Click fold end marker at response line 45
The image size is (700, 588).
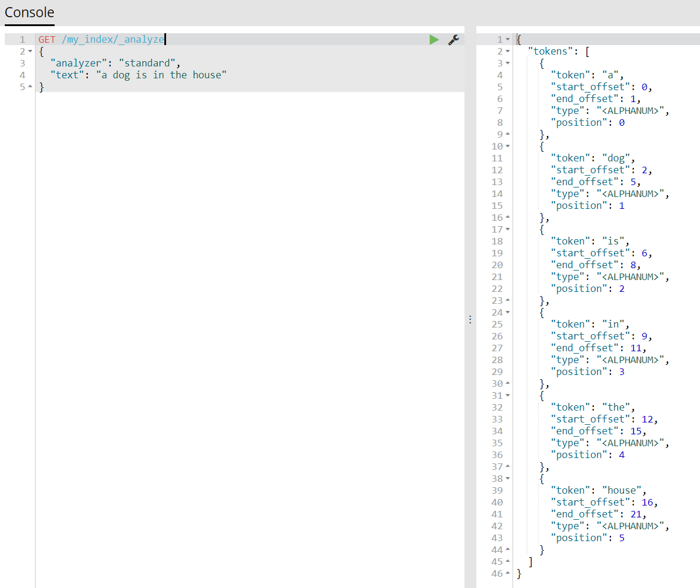[x=508, y=561]
